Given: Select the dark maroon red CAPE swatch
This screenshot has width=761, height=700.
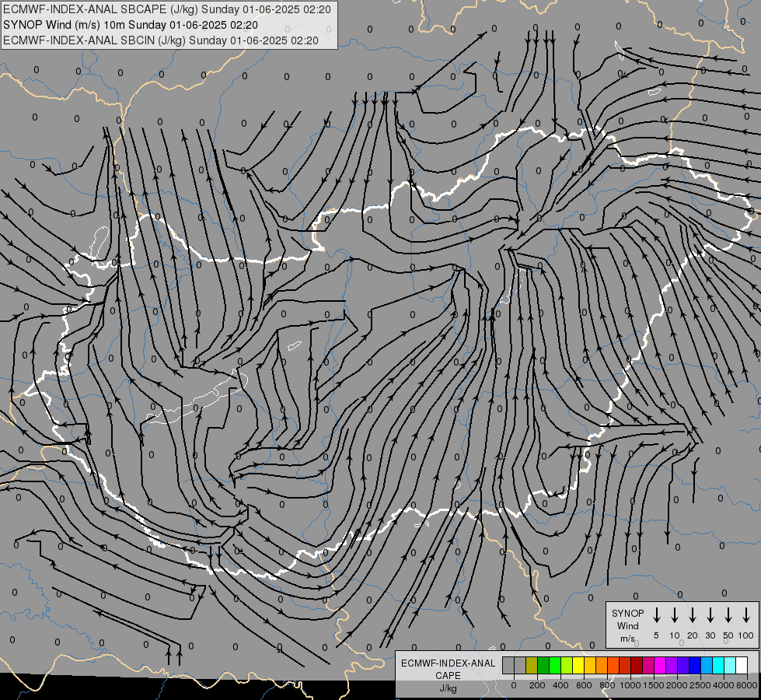Looking at the screenshot, I should tap(637, 665).
